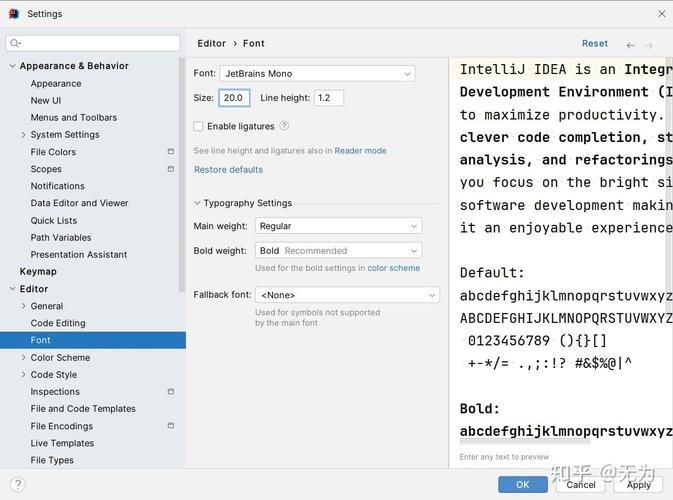The height and width of the screenshot is (500, 673).
Task: Click the project-level icon beside File Encodings
Action: [x=170, y=426]
